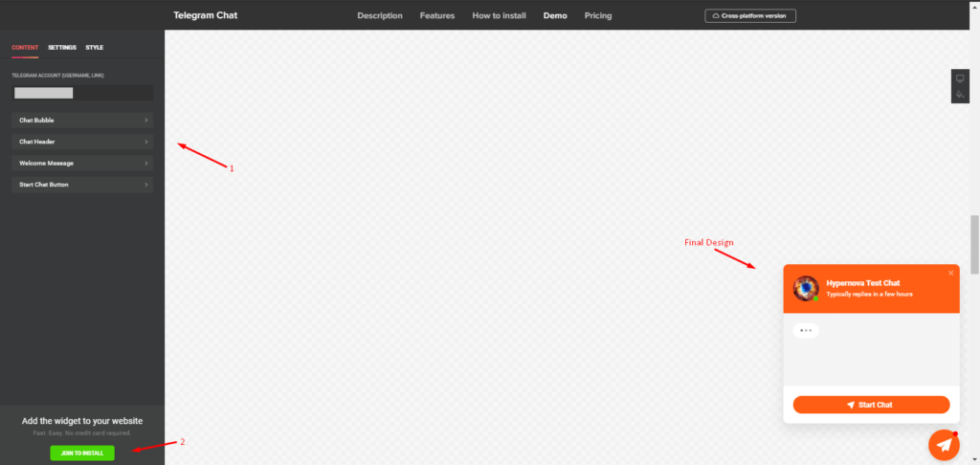Switch to the Settings tab

pyautogui.click(x=62, y=47)
